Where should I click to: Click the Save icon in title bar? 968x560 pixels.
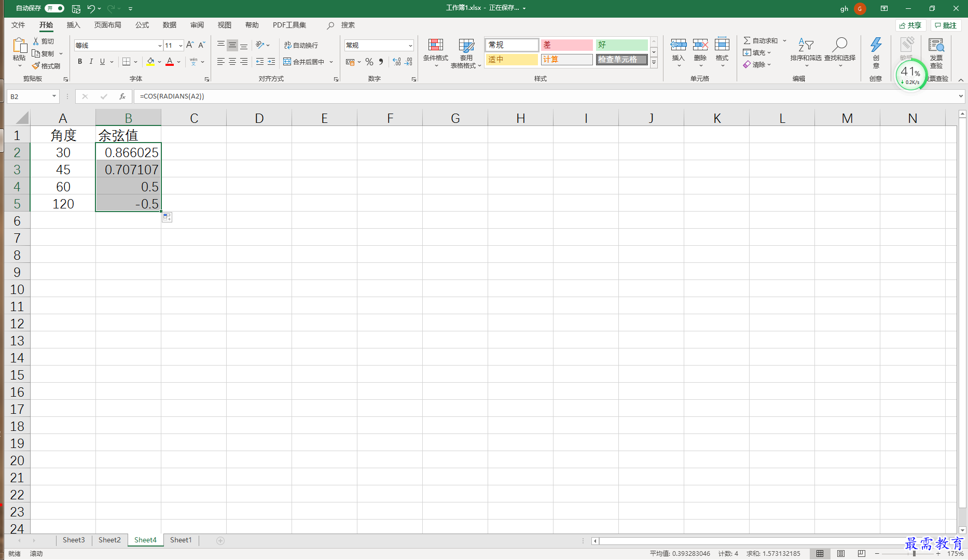(x=76, y=8)
